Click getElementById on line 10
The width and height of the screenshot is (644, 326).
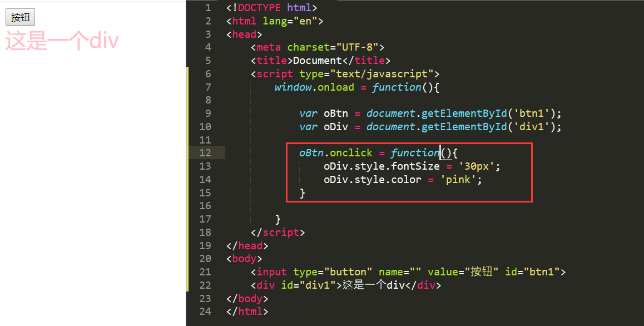(x=464, y=127)
